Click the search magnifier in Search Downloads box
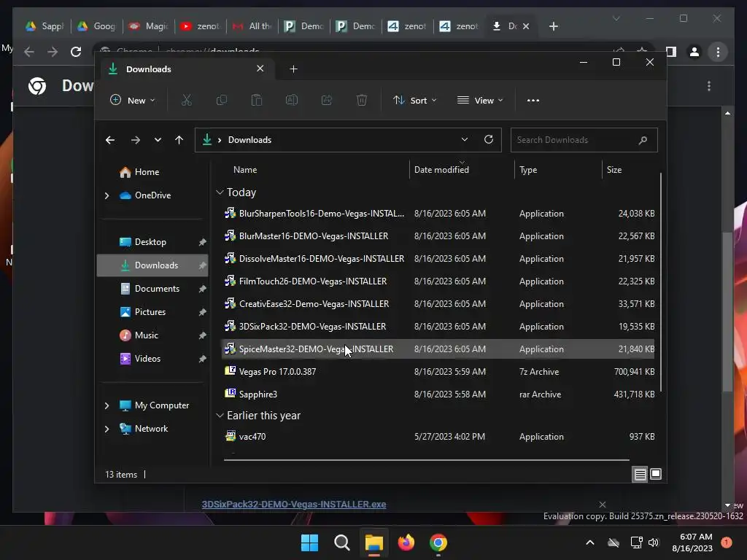747x560 pixels. click(643, 140)
